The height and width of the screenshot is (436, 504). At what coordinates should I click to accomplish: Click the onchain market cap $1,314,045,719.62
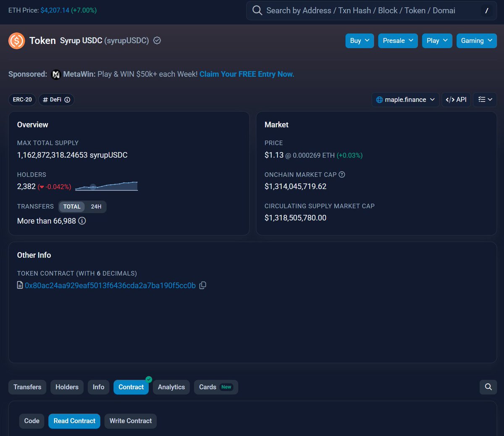click(x=295, y=186)
